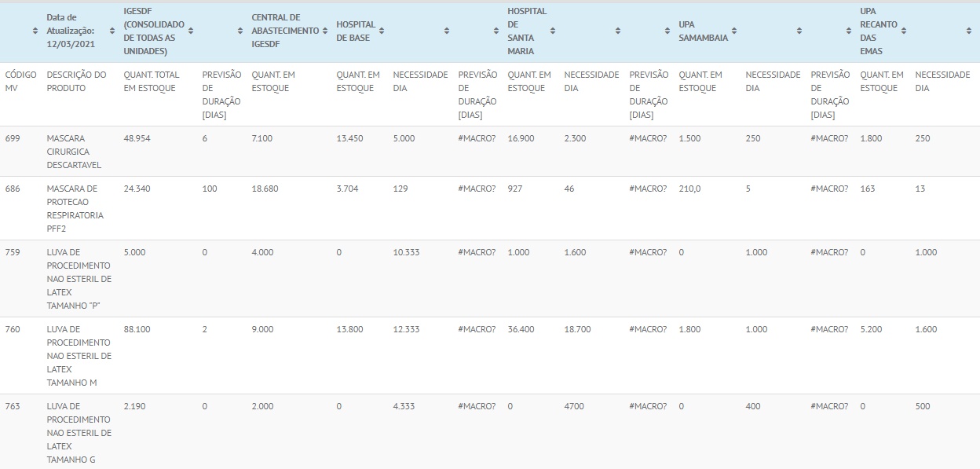Image resolution: width=980 pixels, height=469 pixels.
Task: Select the DESCRIÇÃO DO PRODUTO sub-header
Action: pyautogui.click(x=77, y=81)
